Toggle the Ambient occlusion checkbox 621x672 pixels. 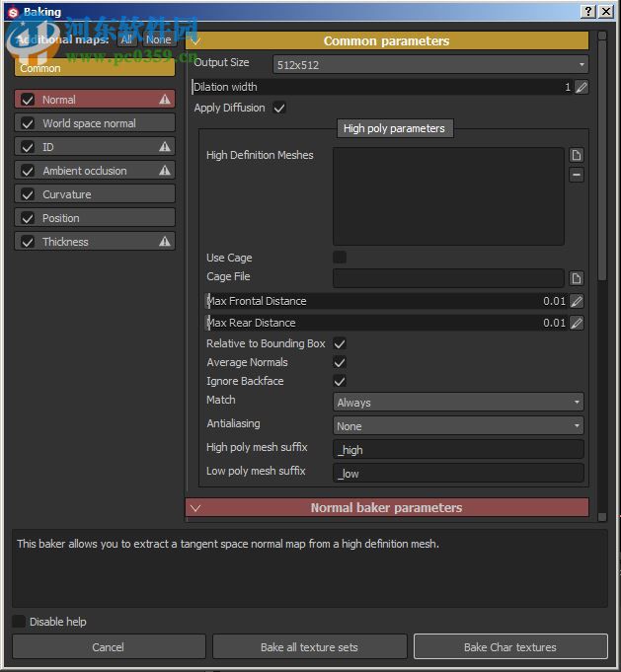click(x=28, y=171)
